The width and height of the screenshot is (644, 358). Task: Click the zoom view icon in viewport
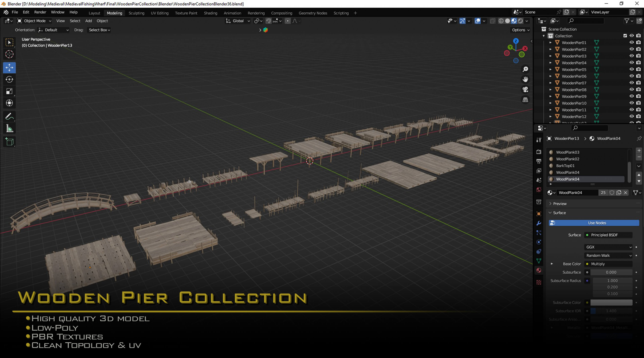[525, 69]
